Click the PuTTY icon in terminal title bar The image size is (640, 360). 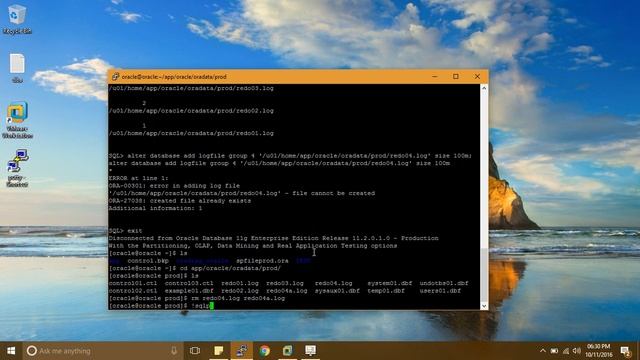[116, 76]
